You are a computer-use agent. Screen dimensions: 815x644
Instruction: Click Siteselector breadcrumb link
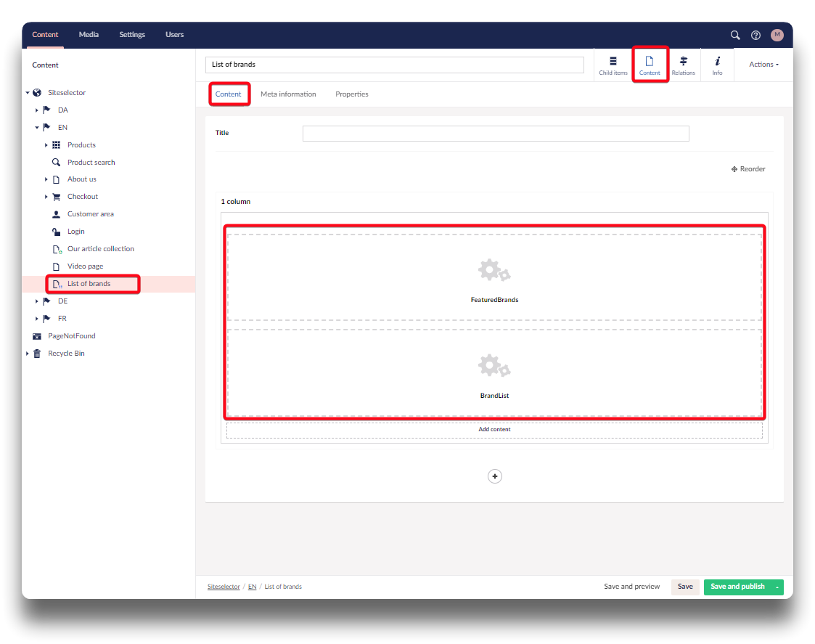tap(224, 587)
